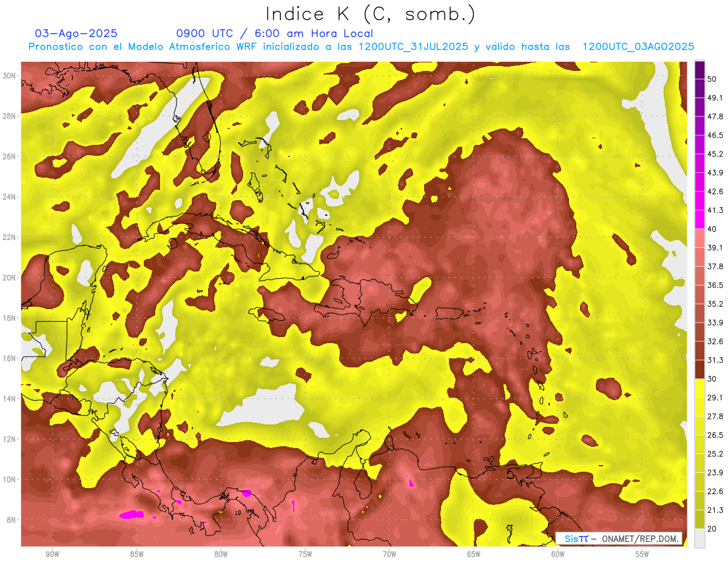Click the 12N latitude axis label

tap(10, 439)
